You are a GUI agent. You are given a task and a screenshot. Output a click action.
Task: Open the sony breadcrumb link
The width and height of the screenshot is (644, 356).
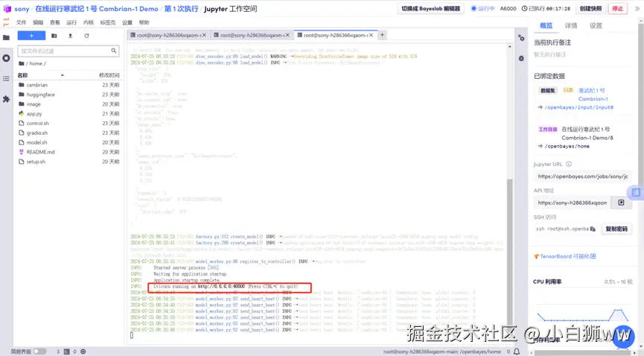[22, 9]
